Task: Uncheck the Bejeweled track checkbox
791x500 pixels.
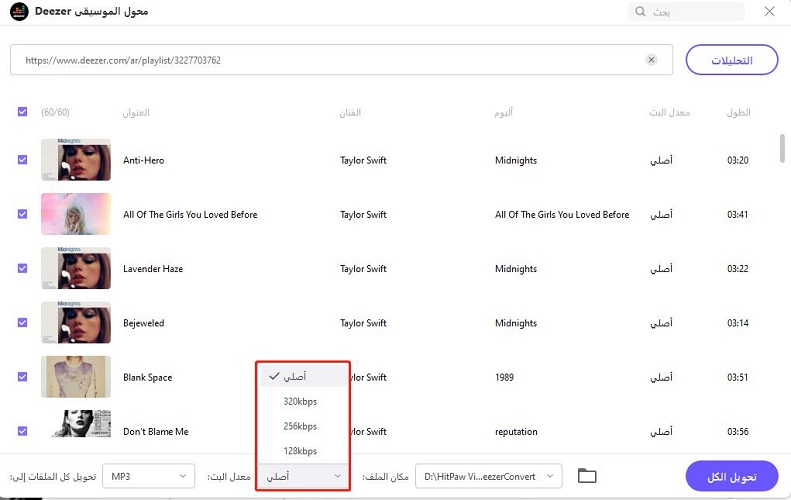Action: pos(22,322)
